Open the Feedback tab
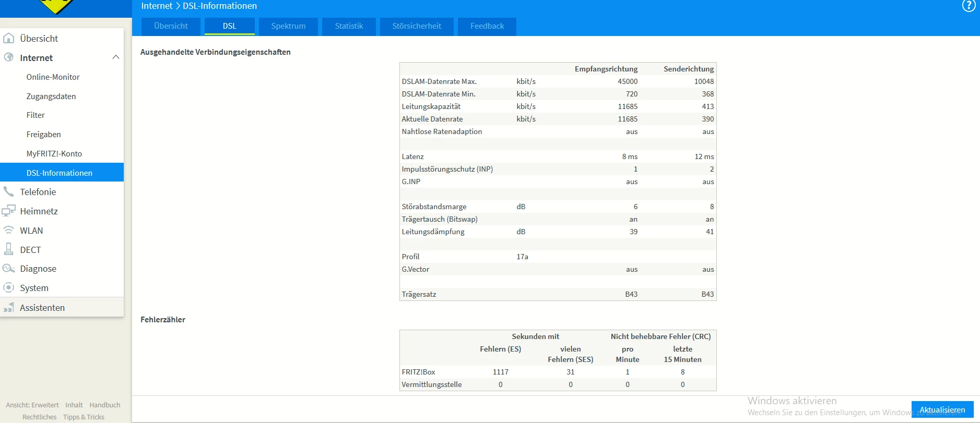The width and height of the screenshot is (980, 423). [x=487, y=26]
